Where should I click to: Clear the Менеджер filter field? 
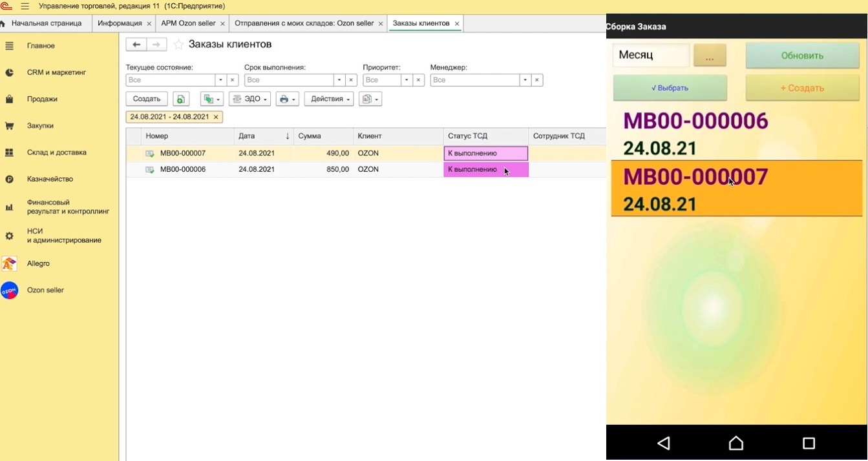[x=537, y=80]
